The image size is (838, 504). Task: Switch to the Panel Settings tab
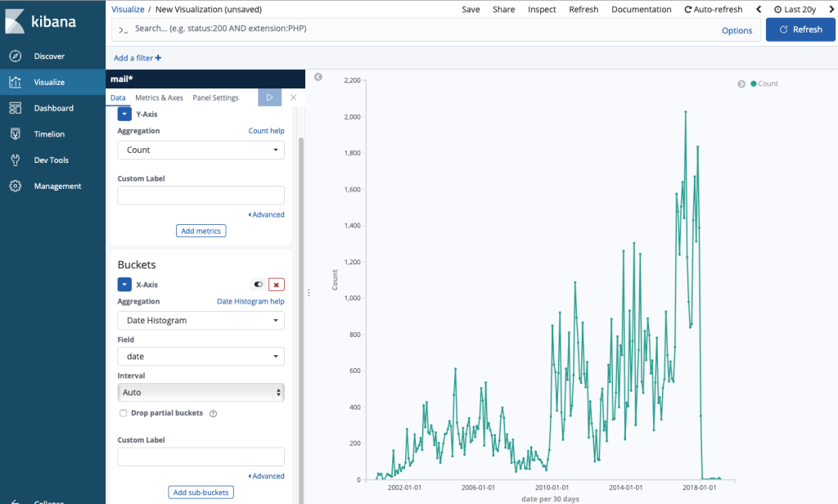[x=215, y=98]
